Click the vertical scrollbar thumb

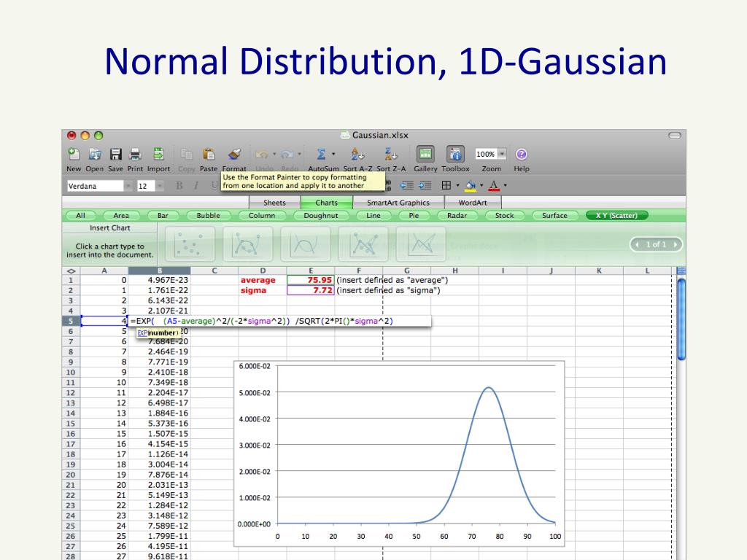click(681, 319)
